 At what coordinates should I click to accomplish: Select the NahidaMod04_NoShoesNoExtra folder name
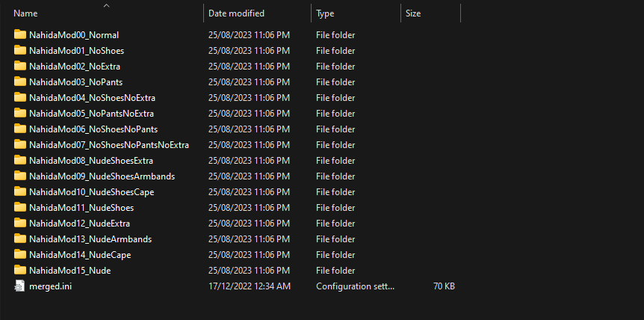pyautogui.click(x=92, y=97)
